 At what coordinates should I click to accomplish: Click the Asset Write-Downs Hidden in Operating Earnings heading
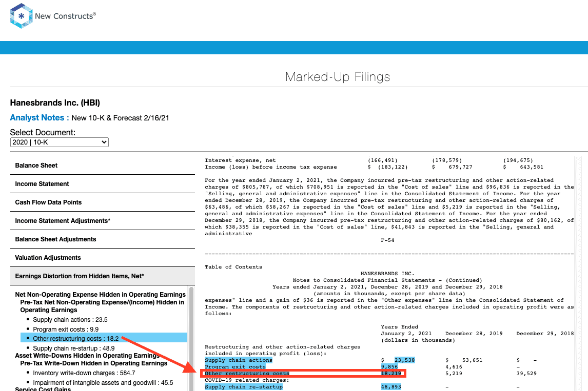click(x=87, y=356)
